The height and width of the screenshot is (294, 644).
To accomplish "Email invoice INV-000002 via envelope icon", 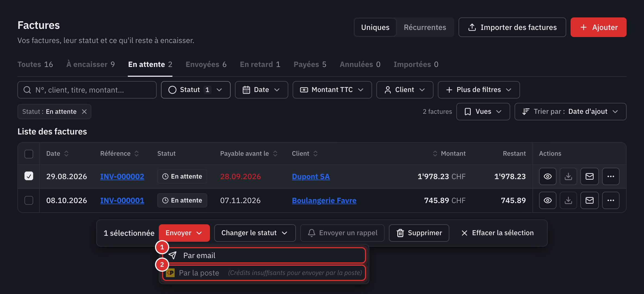I will coord(589,176).
